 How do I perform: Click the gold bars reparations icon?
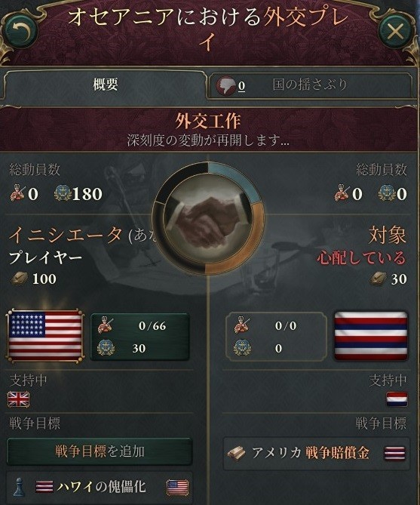point(237,454)
